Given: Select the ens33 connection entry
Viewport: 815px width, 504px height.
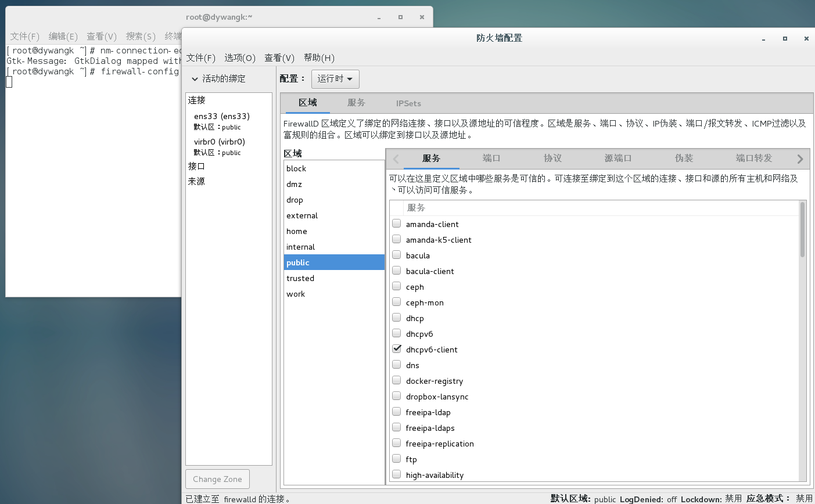Looking at the screenshot, I should [x=222, y=116].
